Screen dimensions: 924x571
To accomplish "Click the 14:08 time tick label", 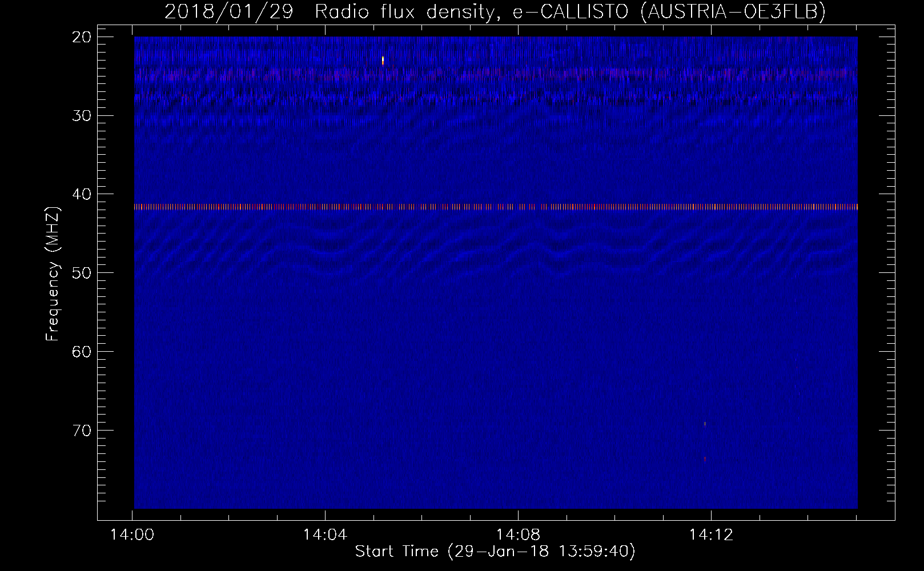I will tap(519, 535).
